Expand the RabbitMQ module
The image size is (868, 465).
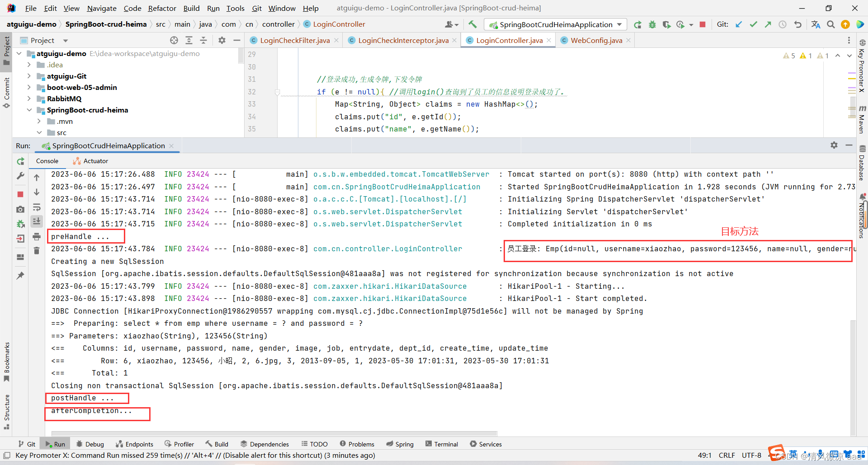point(29,99)
